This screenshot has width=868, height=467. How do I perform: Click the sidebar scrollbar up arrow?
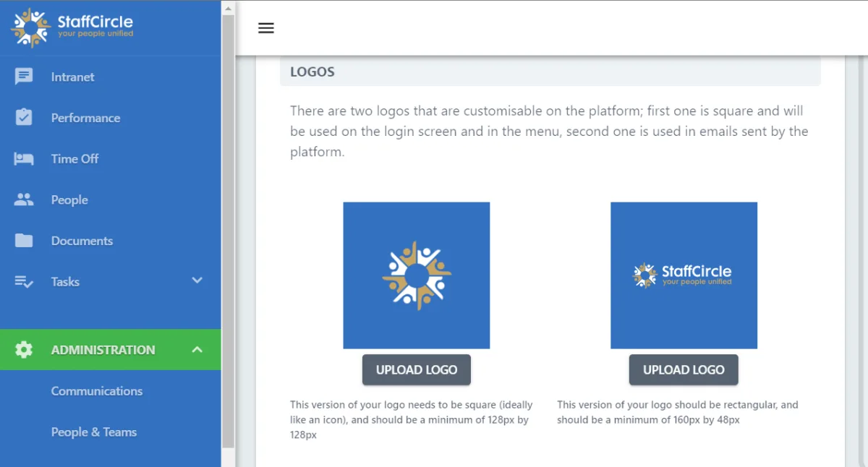(x=229, y=8)
